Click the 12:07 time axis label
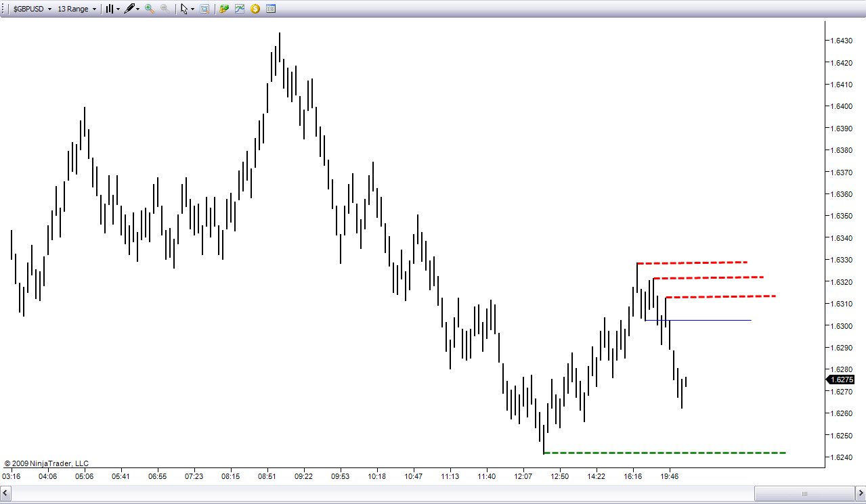866x504 pixels. point(523,476)
